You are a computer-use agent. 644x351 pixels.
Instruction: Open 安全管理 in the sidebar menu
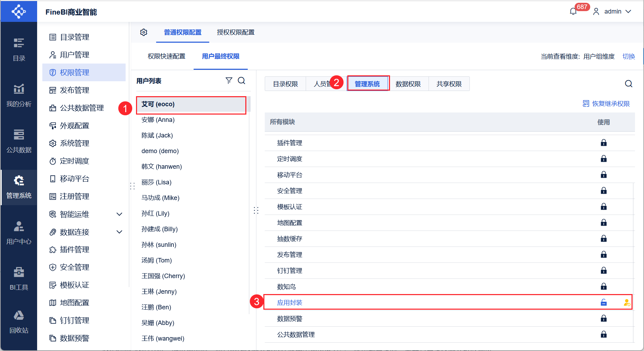pos(84,267)
